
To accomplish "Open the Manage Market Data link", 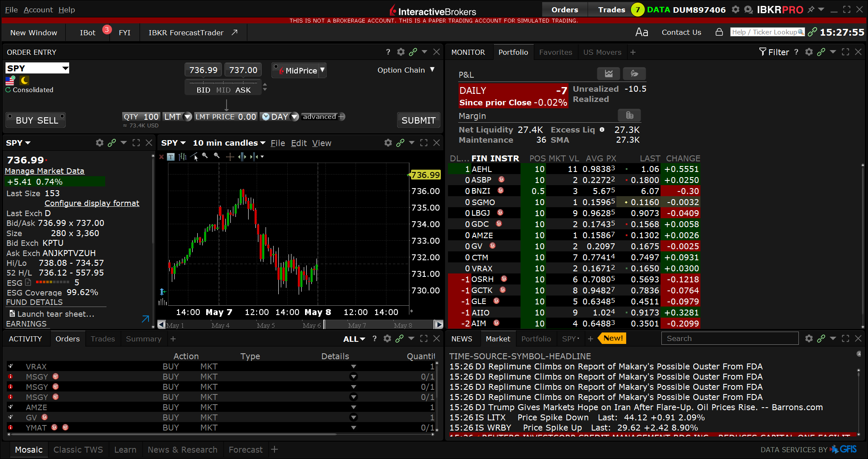I will pos(45,171).
